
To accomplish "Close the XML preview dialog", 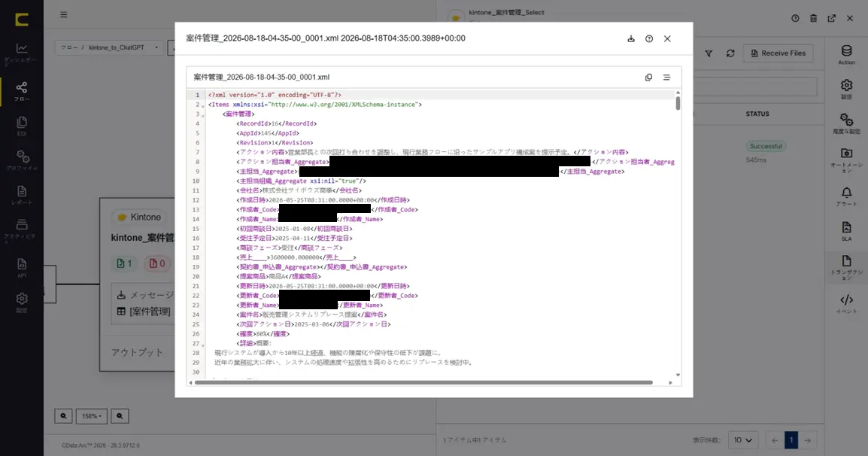I will tap(667, 39).
